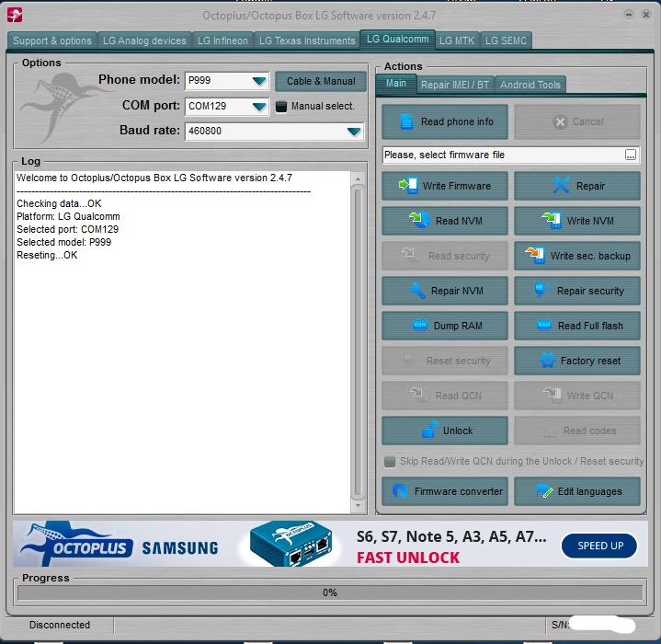Click the Edit languages pencil icon

(x=544, y=491)
